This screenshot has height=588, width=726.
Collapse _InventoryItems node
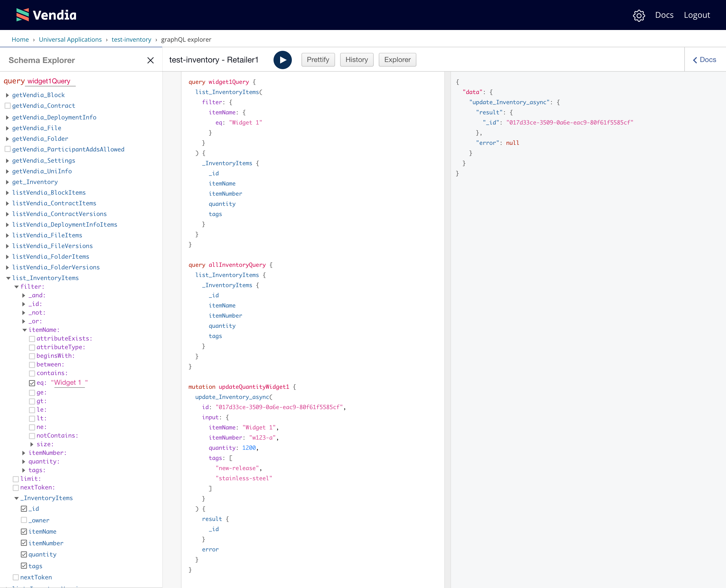[16, 498]
